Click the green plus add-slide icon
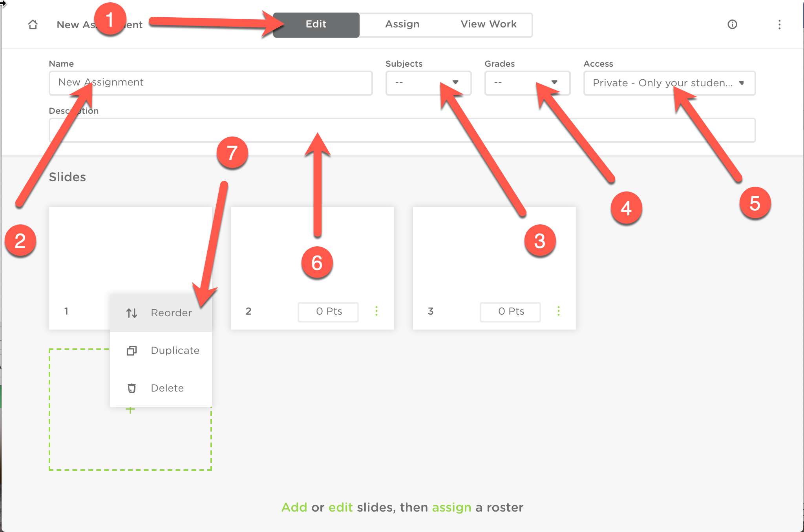The image size is (804, 532). click(130, 410)
